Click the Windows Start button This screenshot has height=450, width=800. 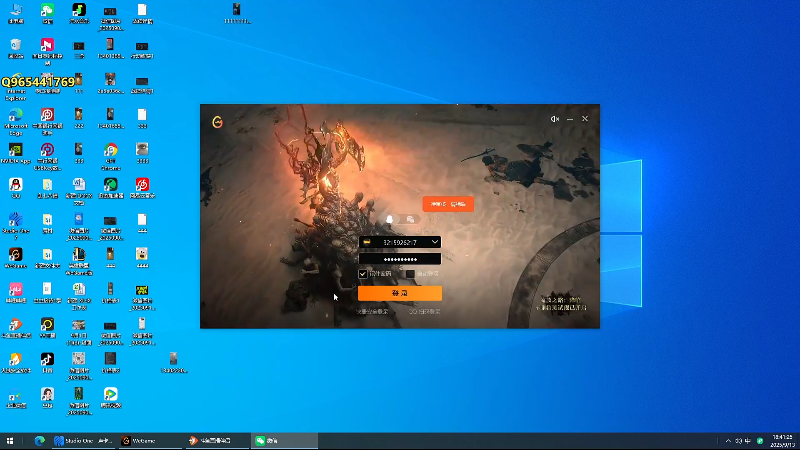coord(10,441)
